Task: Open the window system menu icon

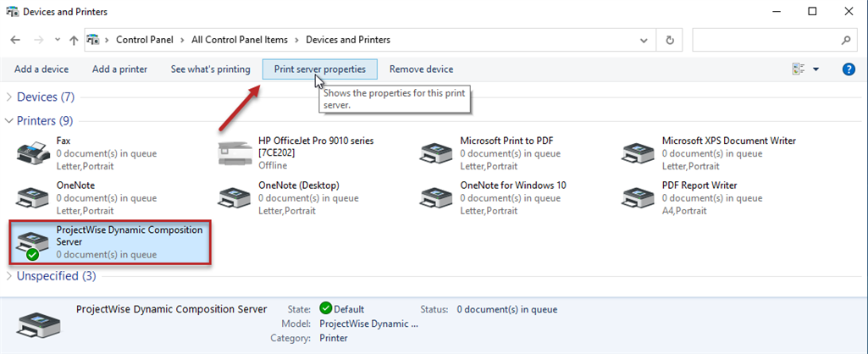Action: (11, 11)
